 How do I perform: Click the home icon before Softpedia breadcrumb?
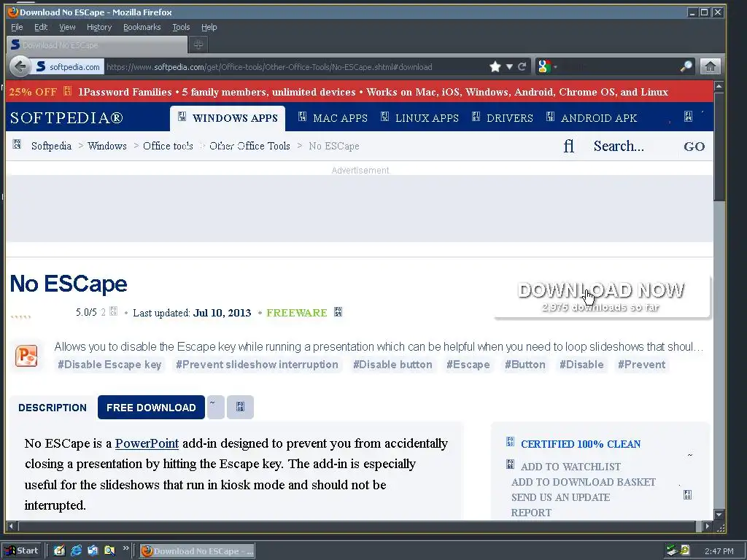click(17, 144)
